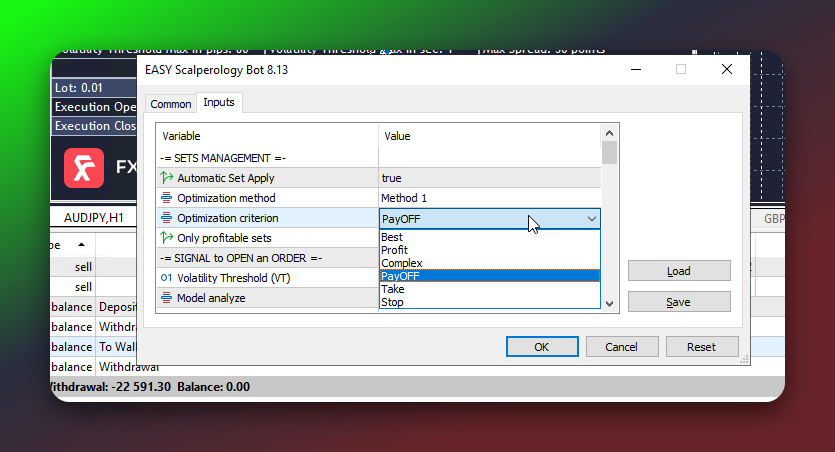Select the Volatility Threshold (VT) row label
This screenshot has height=452, width=835.
(234, 278)
